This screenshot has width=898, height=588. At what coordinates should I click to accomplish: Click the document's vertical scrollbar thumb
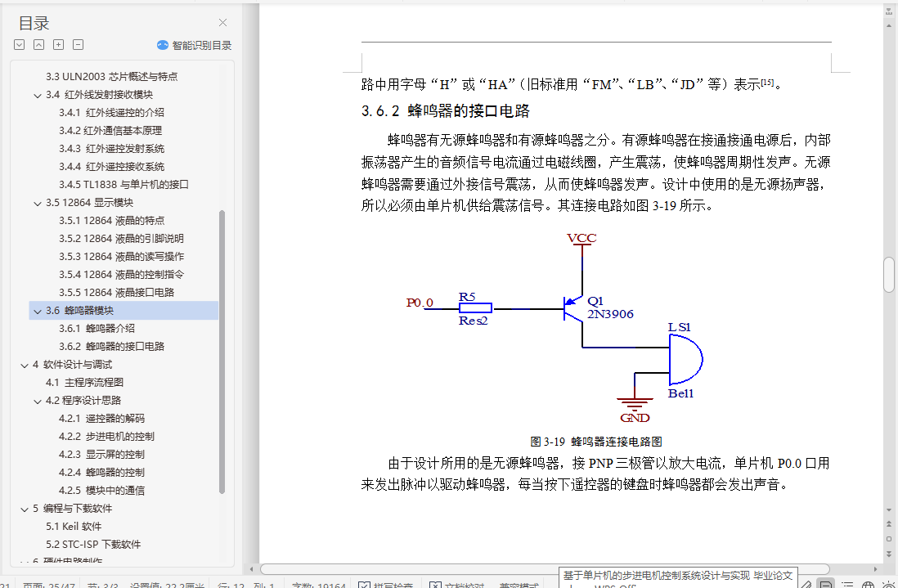tap(889, 276)
